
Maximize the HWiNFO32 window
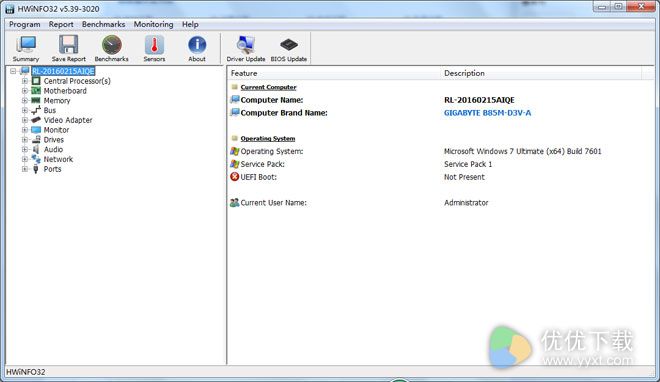618,7
